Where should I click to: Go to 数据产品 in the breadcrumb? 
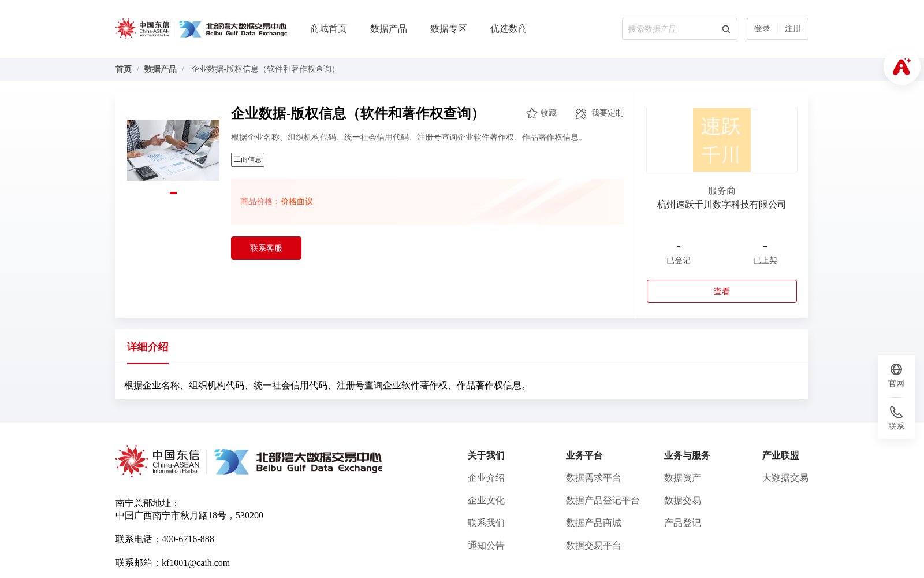(x=161, y=69)
